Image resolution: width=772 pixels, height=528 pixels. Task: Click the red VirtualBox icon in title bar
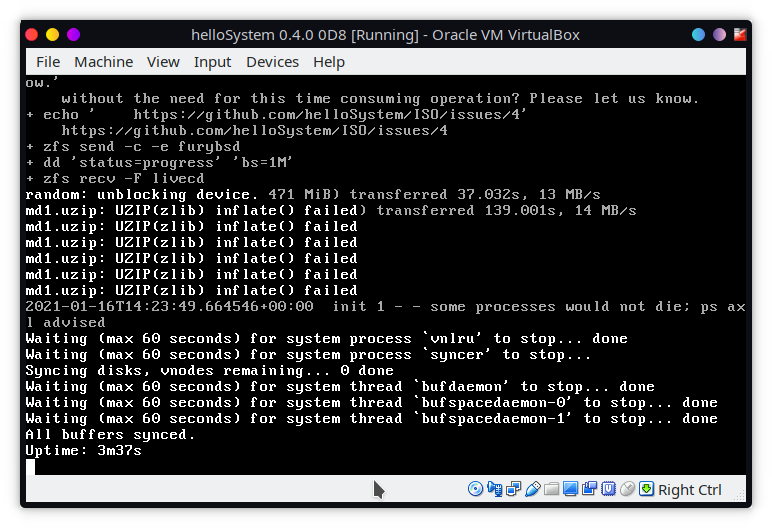[x=740, y=34]
